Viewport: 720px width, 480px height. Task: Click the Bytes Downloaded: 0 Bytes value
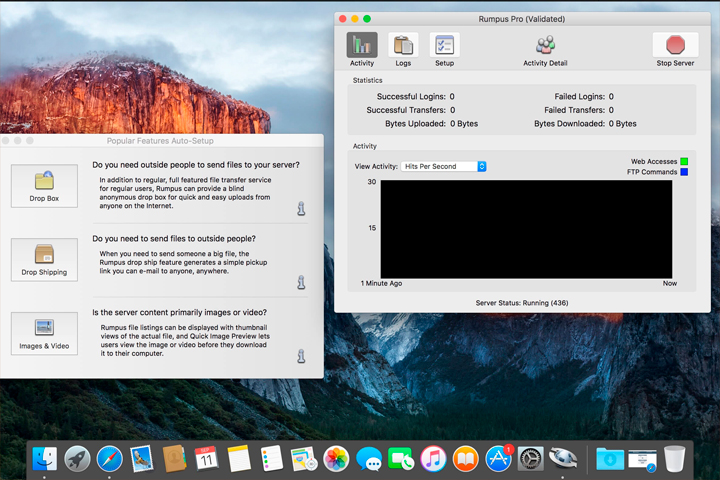tap(623, 124)
